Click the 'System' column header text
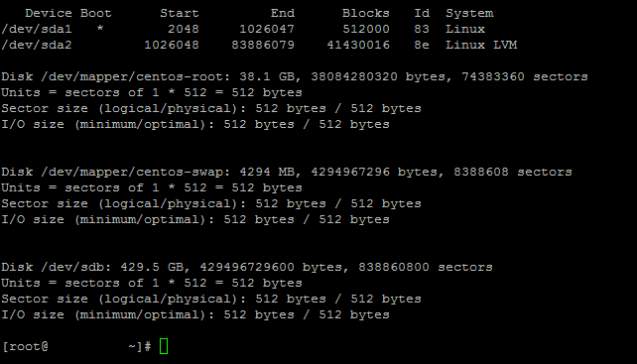 [x=469, y=14]
